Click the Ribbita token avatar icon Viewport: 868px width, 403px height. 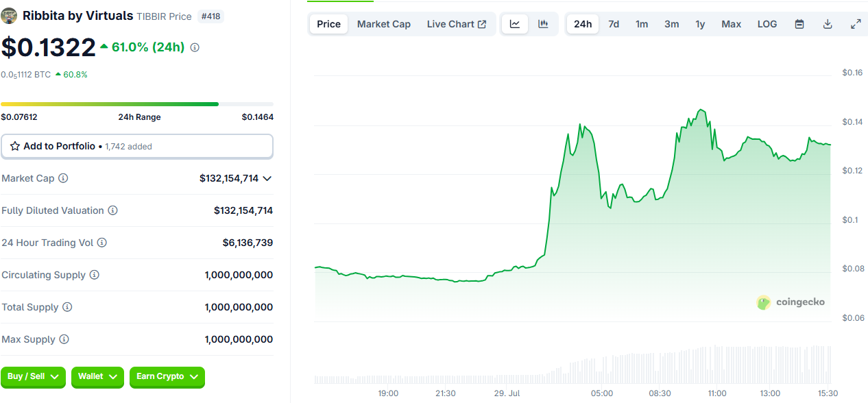tap(10, 16)
